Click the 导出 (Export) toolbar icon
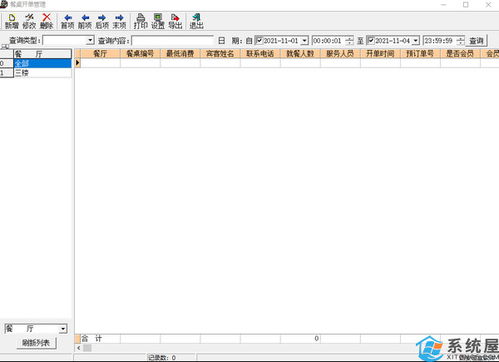Viewport: 499px width, 362px height. [175, 21]
